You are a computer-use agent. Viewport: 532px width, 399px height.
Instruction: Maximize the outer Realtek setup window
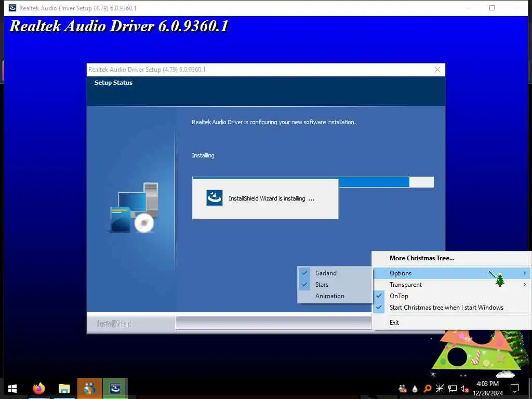[x=492, y=8]
